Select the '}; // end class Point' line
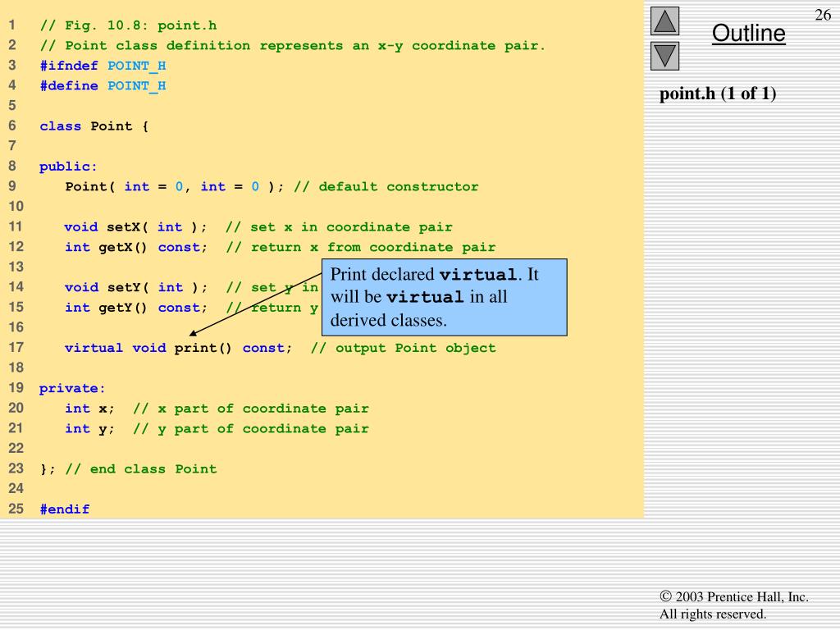This screenshot has height=630, width=840. coord(129,469)
